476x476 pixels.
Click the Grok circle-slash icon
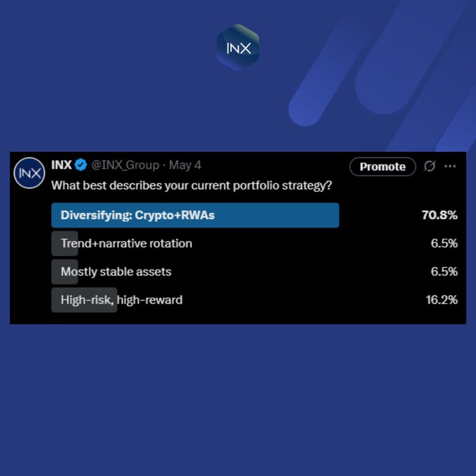[429, 167]
